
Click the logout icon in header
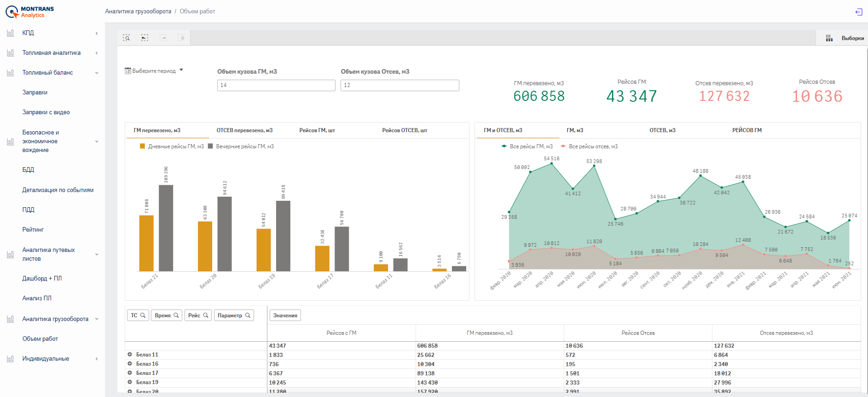859,12
